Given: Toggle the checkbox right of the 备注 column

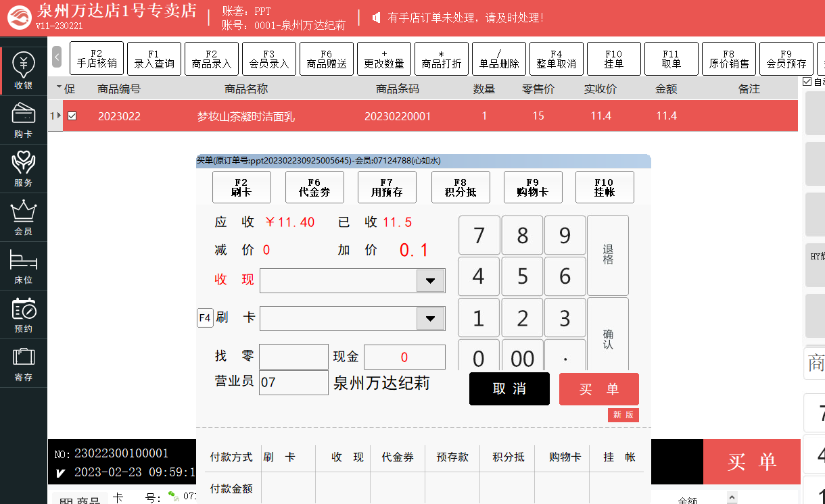Looking at the screenshot, I should (x=806, y=82).
